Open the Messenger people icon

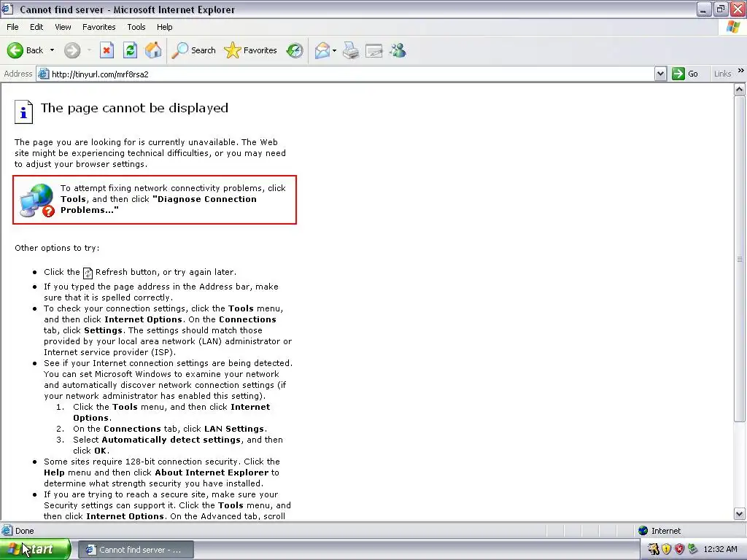(398, 50)
